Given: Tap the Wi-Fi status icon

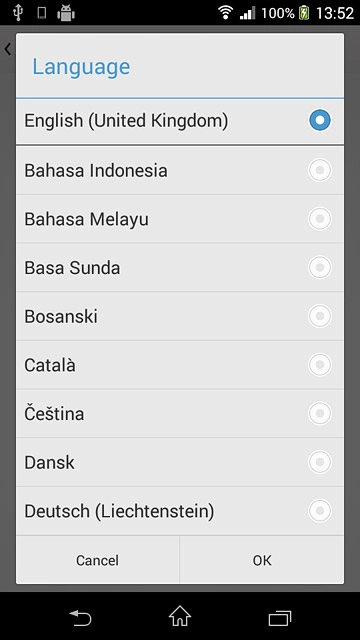Looking at the screenshot, I should pos(225,13).
